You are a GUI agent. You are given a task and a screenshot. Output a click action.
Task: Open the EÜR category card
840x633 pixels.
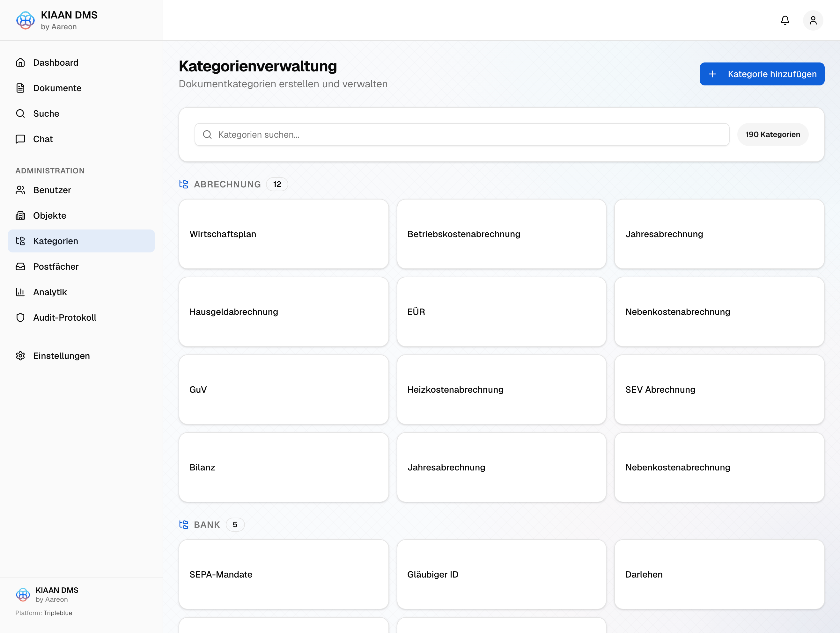pos(501,312)
